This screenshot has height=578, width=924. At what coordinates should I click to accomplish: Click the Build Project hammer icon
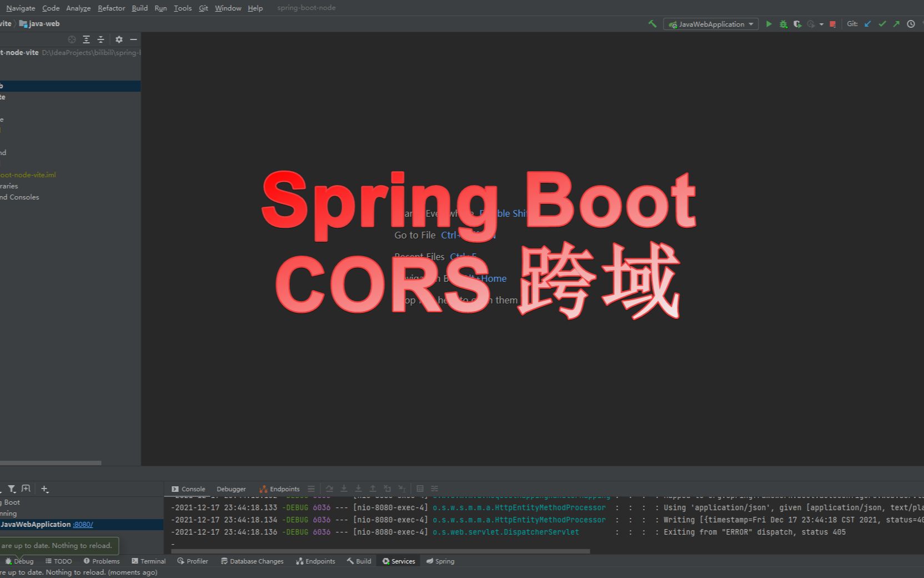(x=652, y=24)
